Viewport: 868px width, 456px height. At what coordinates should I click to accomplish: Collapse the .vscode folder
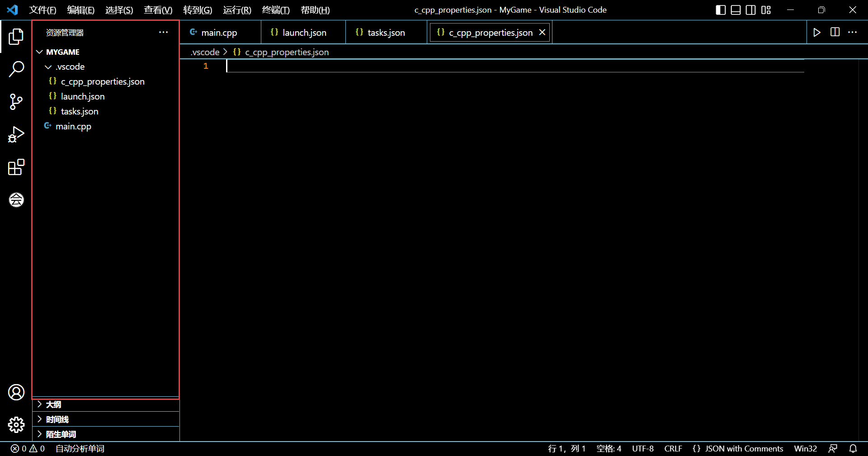(x=48, y=67)
